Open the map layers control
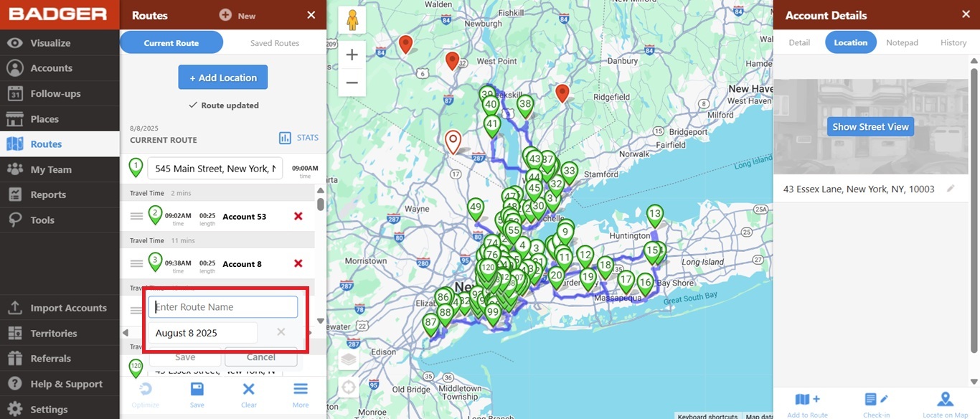Screen dimensions: 980x419 (x=349, y=359)
